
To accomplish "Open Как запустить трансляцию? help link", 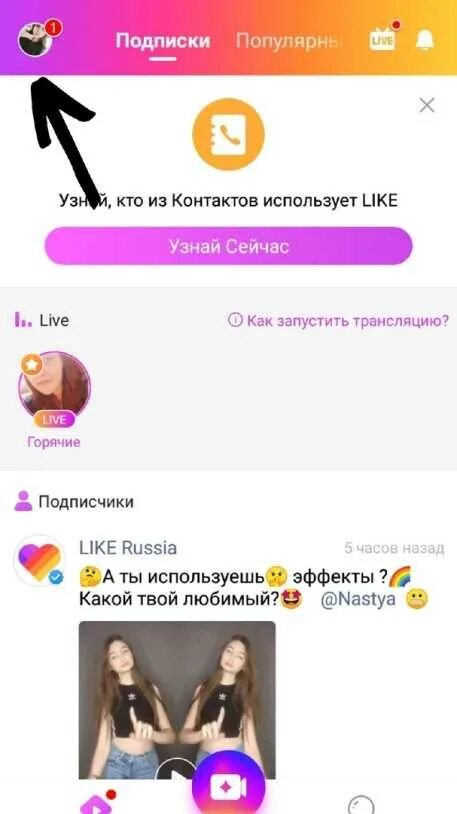I will [x=338, y=320].
